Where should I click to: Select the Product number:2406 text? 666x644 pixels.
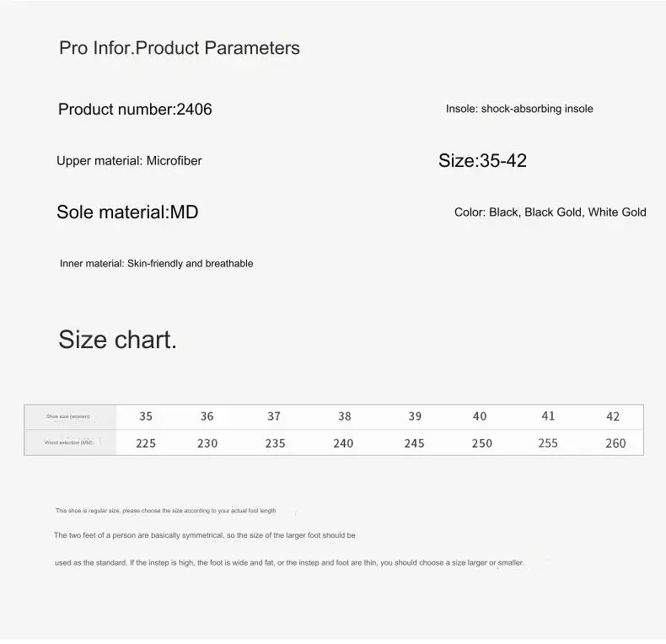(x=135, y=110)
